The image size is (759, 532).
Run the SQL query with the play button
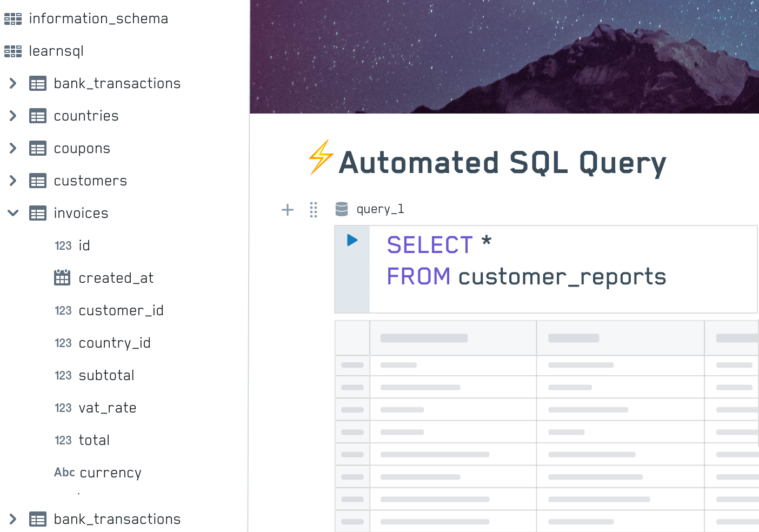tap(351, 240)
